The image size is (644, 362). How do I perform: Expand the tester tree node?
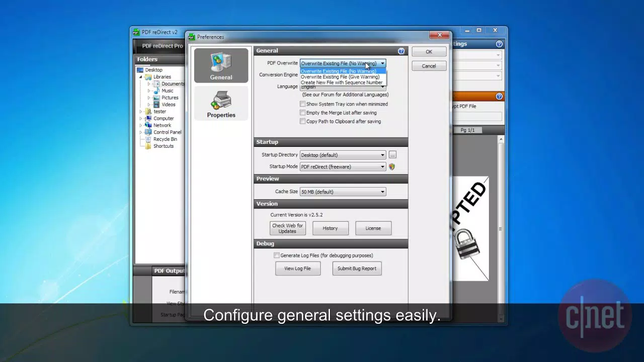click(x=141, y=112)
